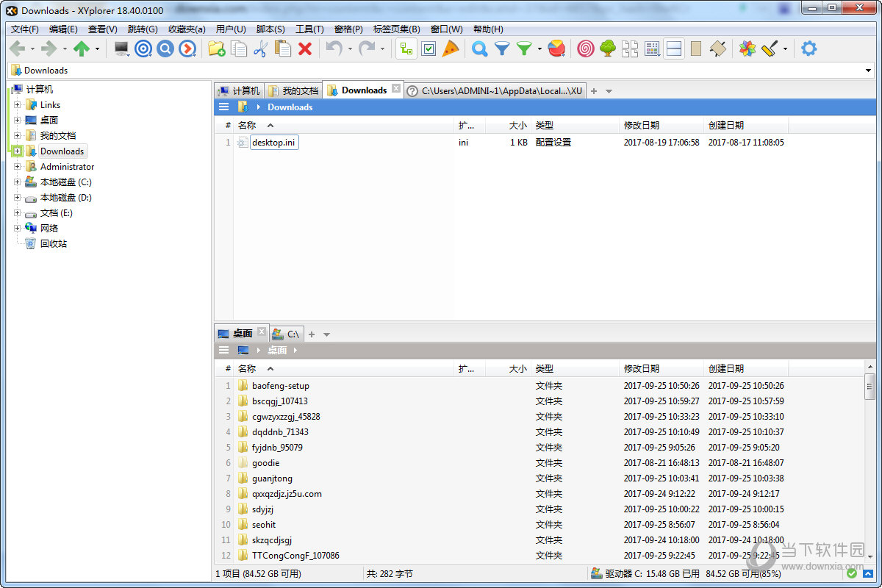Click the Copy toolbar icon
Screen dimensions: 882x588
coord(239,49)
